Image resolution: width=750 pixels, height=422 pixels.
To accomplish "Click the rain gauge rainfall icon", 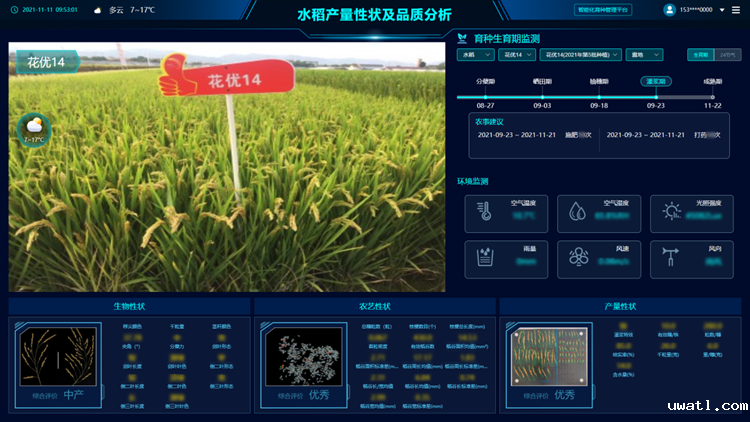I will point(485,257).
